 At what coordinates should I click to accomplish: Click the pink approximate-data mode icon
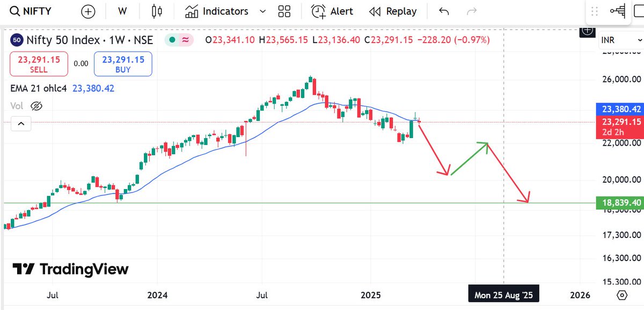click(x=186, y=40)
